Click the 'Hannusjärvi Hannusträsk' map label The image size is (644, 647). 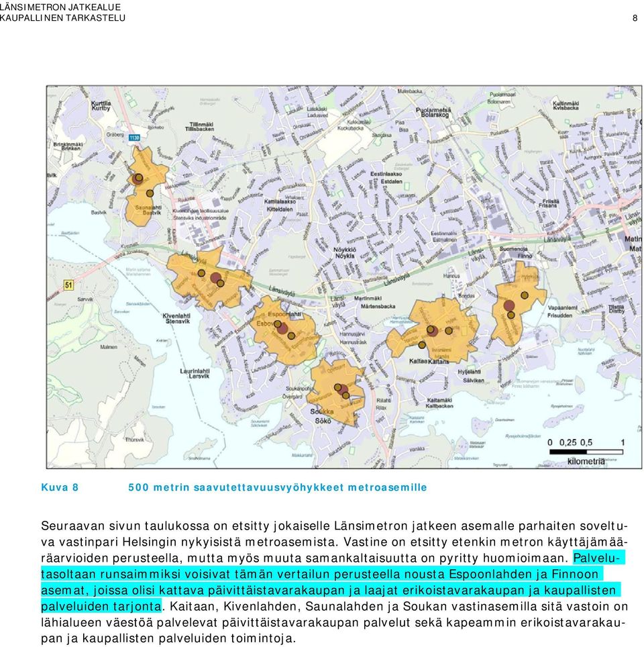(353, 338)
